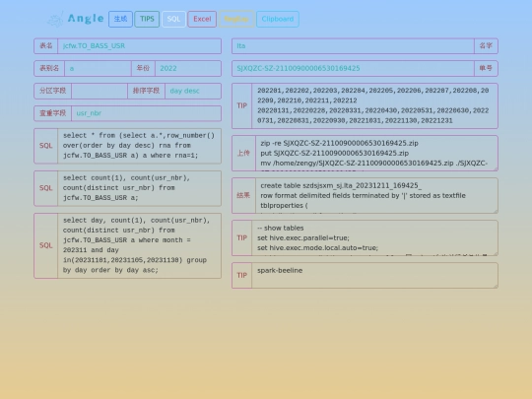Switch to the SQL tab button

tap(173, 19)
